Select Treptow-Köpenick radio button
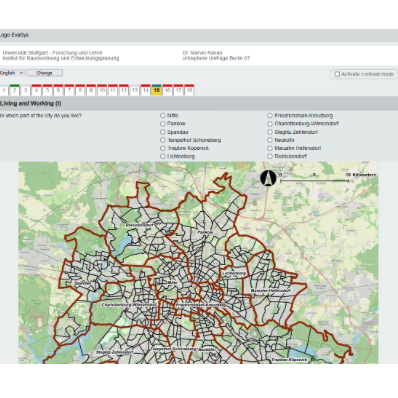The width and height of the screenshot is (398, 398). pyautogui.click(x=163, y=148)
